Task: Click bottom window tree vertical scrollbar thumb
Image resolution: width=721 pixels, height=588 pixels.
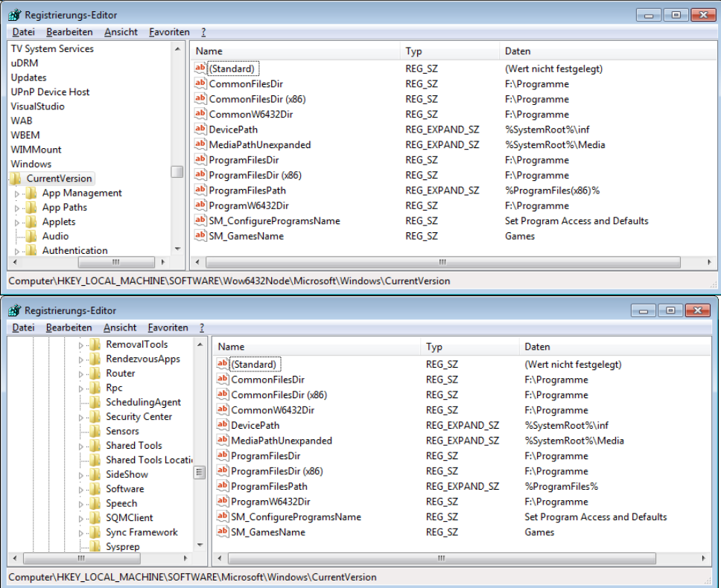Action: pyautogui.click(x=200, y=472)
